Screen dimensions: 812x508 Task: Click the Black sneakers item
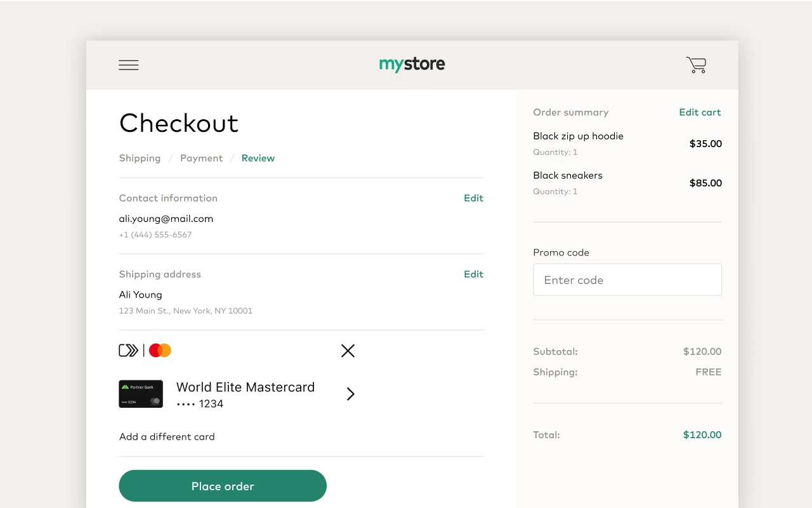[568, 176]
